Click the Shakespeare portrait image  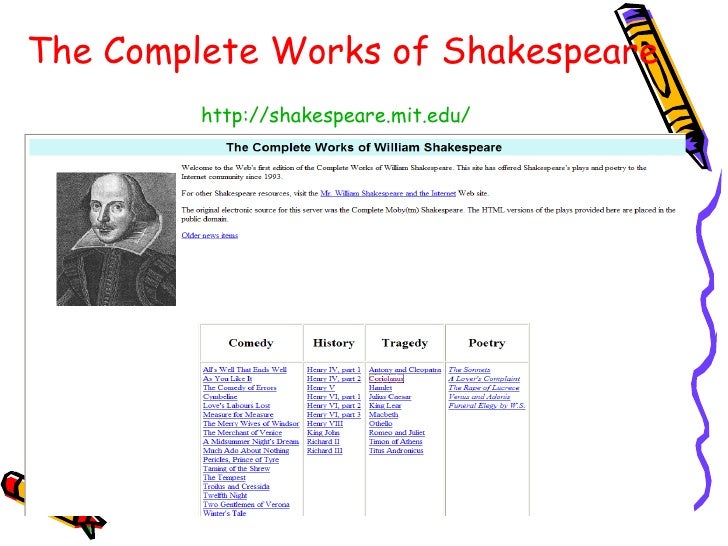point(116,239)
